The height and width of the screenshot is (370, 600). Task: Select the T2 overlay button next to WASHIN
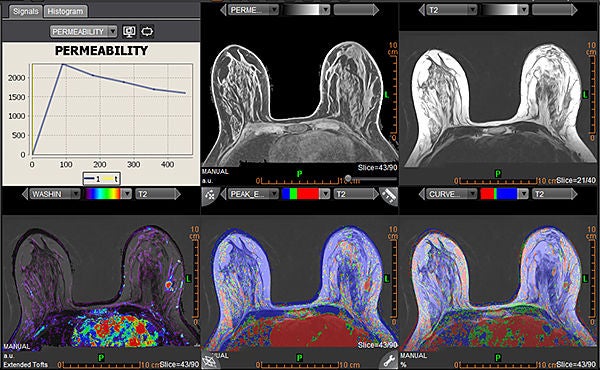pyautogui.click(x=155, y=194)
